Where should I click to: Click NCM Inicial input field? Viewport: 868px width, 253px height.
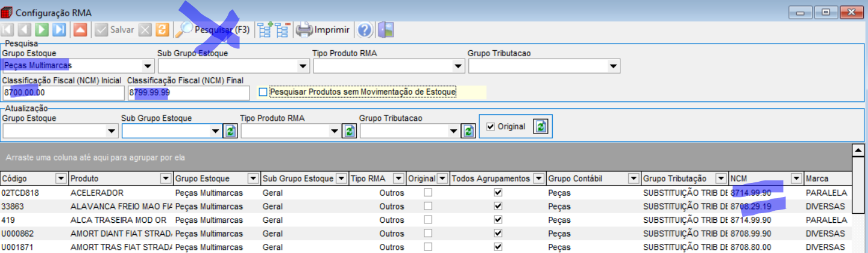click(x=63, y=92)
